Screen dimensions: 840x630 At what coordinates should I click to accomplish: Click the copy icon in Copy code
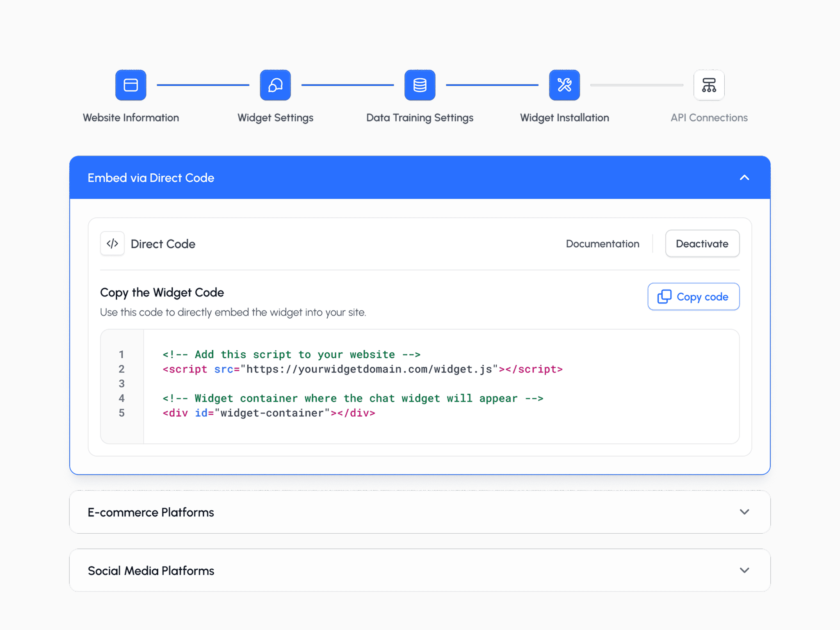tap(664, 297)
